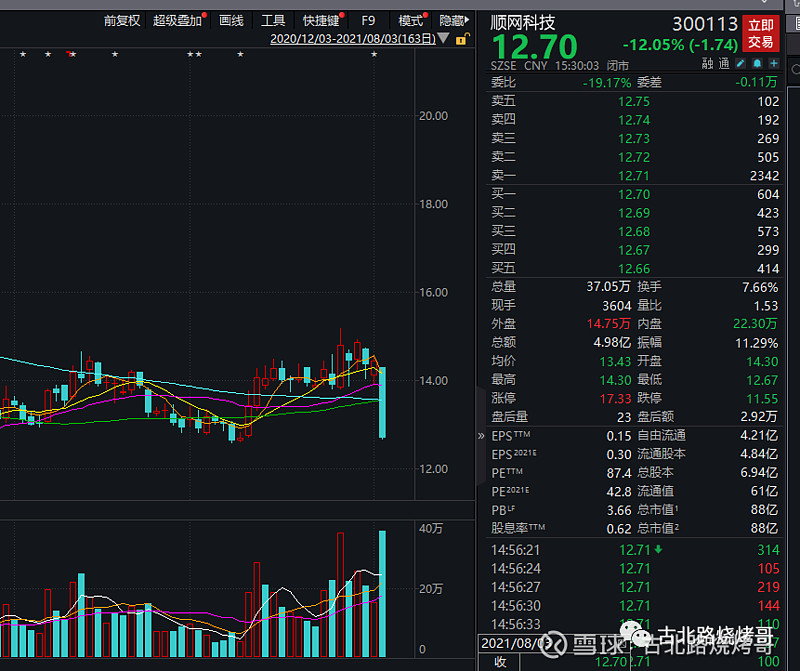Image resolution: width=800 pixels, height=671 pixels.
Task: Click the stock name 顺网科技
Action: pos(522,22)
